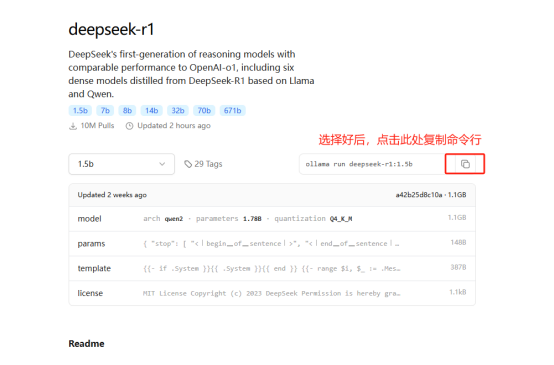This screenshot has width=554, height=365.
Task: Open the 1.5b model size dropdown
Action: pyautogui.click(x=122, y=164)
